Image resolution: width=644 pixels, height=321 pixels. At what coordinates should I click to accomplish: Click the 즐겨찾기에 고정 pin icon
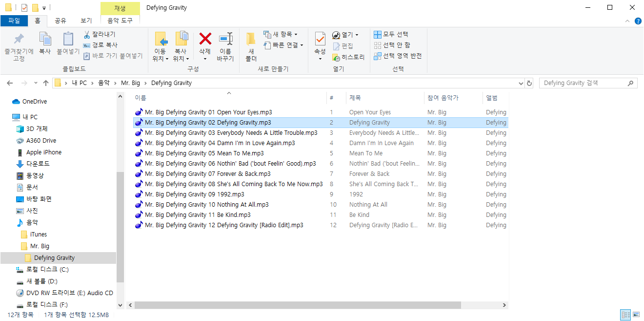[x=19, y=39]
